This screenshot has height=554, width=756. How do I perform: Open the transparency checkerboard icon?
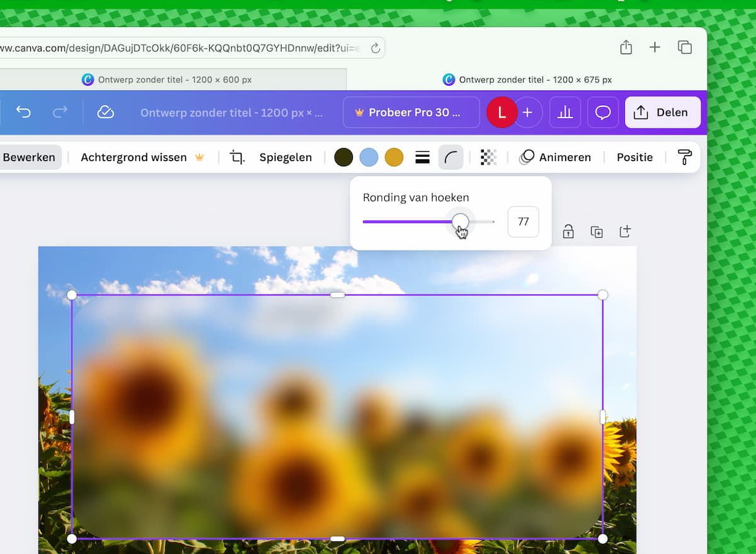tap(488, 157)
